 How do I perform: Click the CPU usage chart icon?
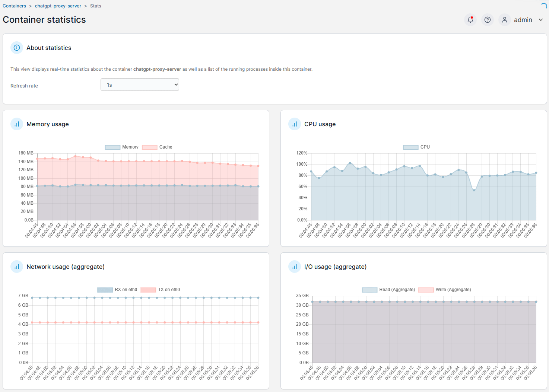click(295, 124)
